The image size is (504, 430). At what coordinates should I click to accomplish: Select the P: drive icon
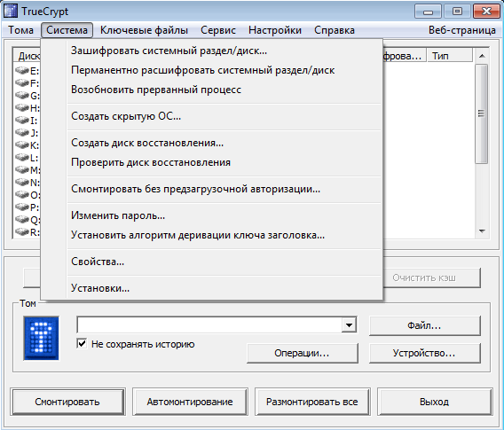tap(22, 207)
